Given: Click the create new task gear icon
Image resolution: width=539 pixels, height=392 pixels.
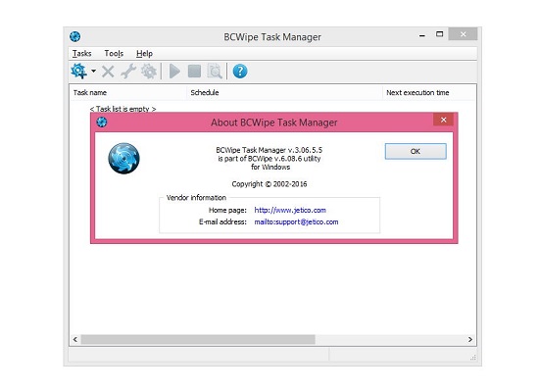Looking at the screenshot, I should [x=78, y=72].
